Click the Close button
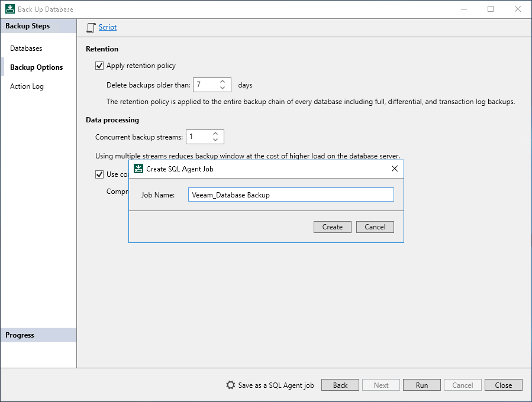This screenshot has height=402, width=532. click(503, 385)
